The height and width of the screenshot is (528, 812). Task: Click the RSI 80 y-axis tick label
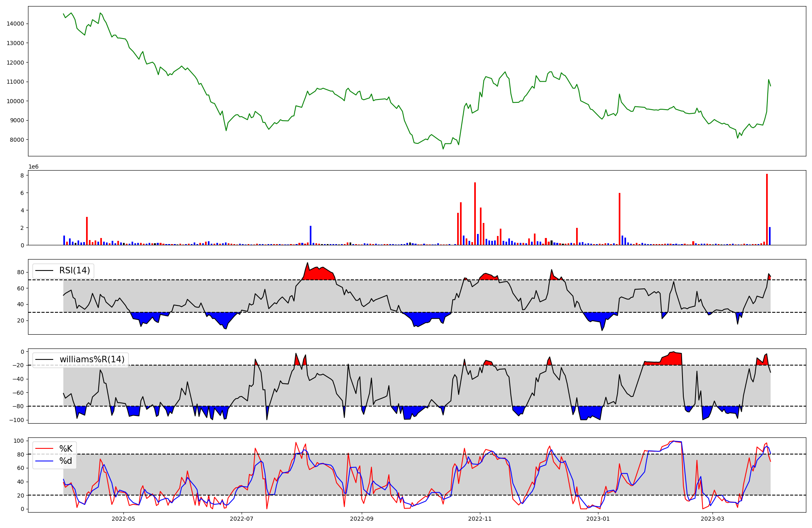click(20, 272)
